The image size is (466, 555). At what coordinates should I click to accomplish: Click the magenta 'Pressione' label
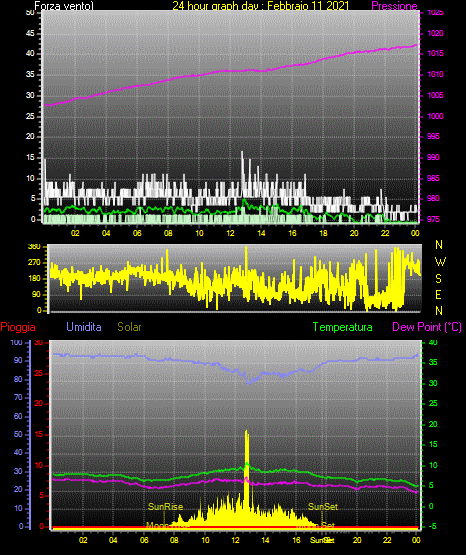click(394, 6)
